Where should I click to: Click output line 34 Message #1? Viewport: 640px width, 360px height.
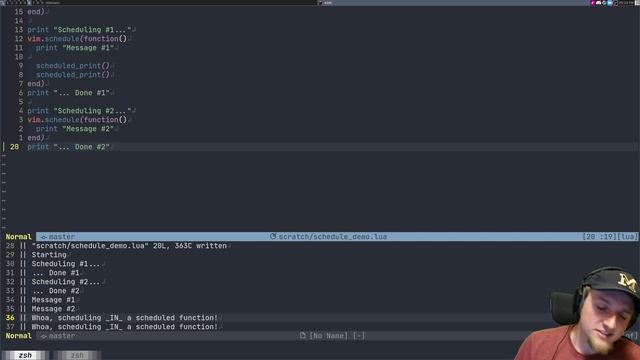[53, 300]
